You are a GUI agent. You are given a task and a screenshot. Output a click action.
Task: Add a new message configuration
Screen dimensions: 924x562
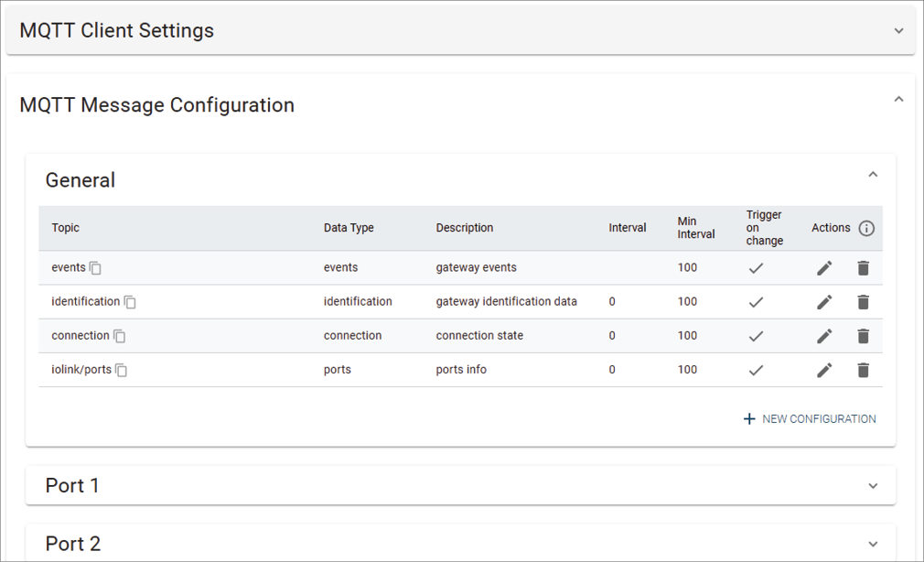click(809, 418)
